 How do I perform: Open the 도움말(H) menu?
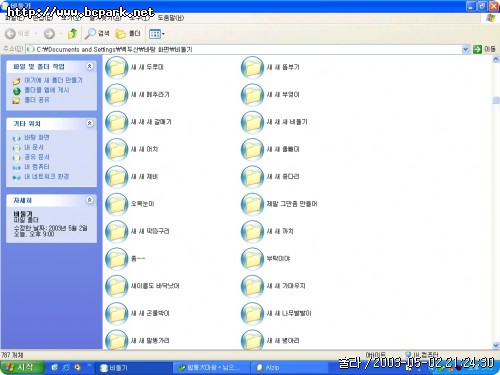click(170, 18)
